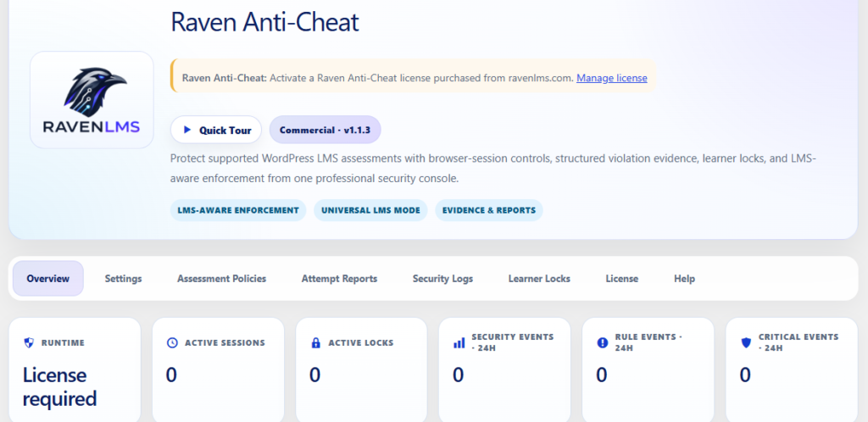Click the CRITICAL EVENTS · 24H label

[x=798, y=342]
